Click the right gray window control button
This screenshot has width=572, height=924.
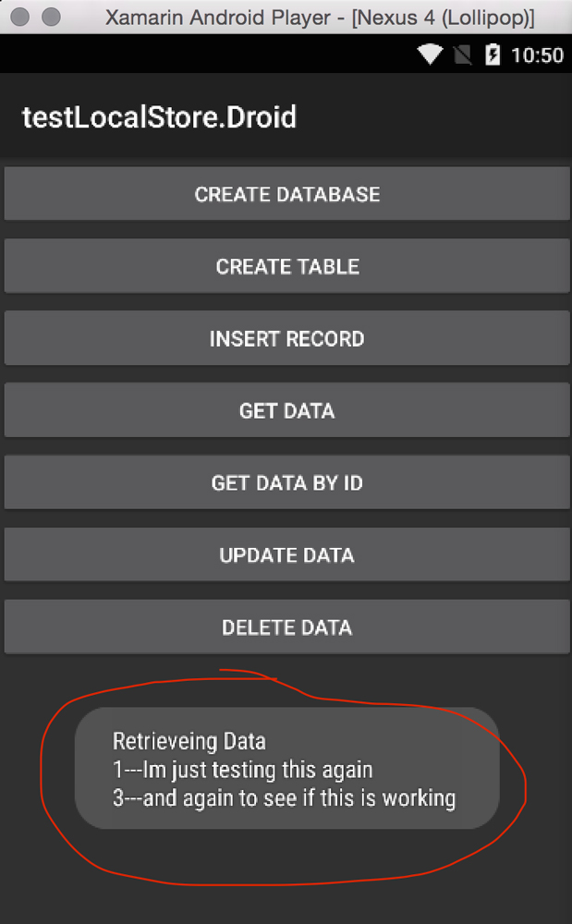click(x=52, y=17)
